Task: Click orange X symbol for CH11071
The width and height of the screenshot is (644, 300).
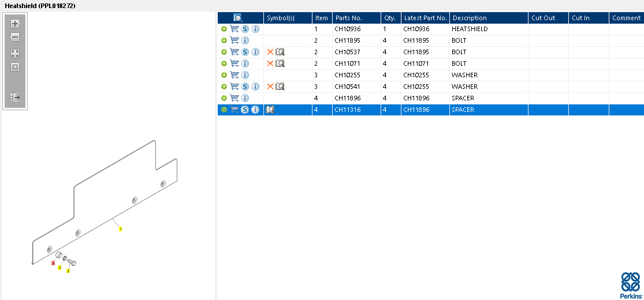Action: click(270, 63)
